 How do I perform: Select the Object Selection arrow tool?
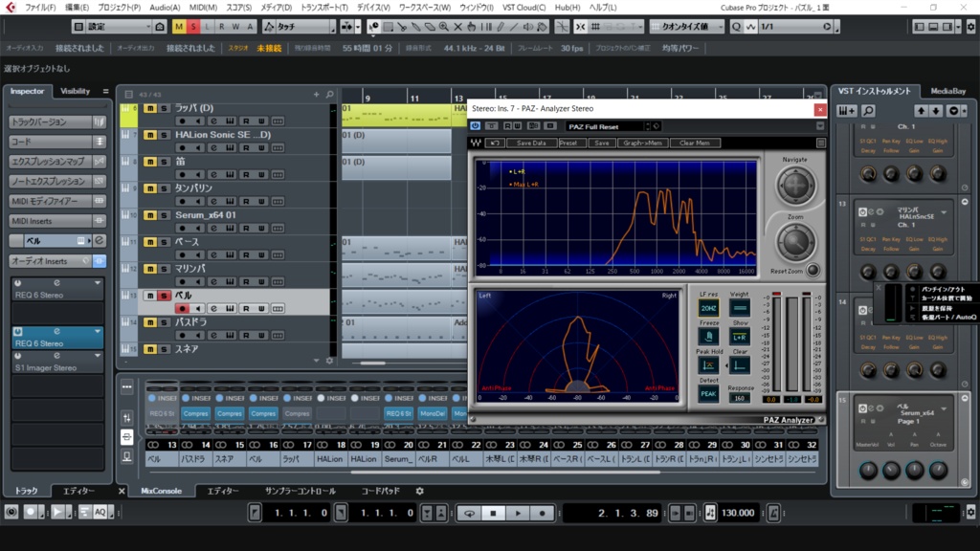[374, 27]
